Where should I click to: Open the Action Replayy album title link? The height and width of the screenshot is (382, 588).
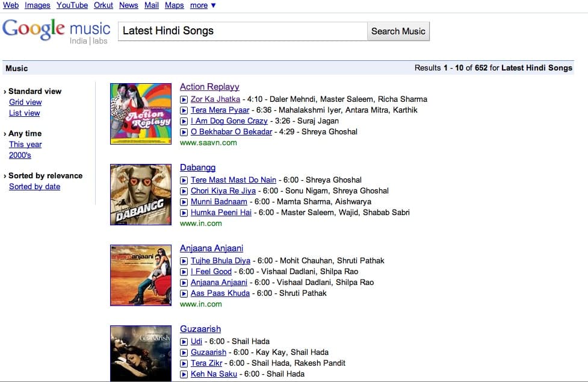pos(209,87)
